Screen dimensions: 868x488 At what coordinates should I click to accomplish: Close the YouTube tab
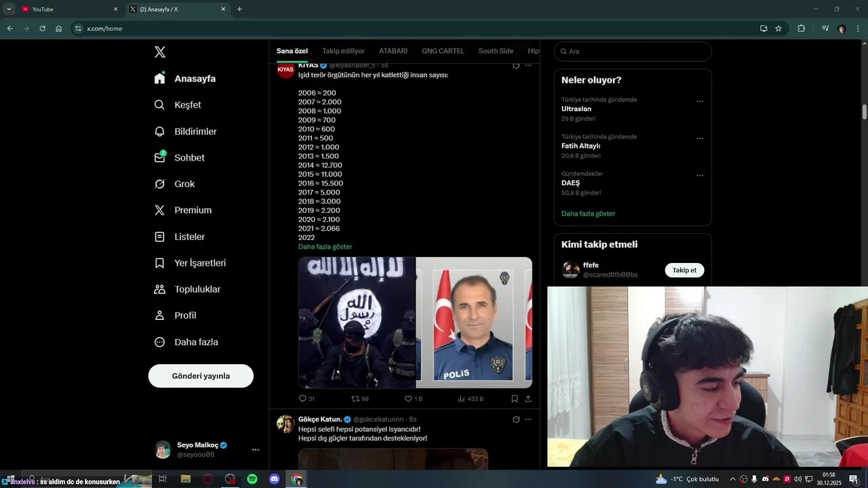click(x=115, y=9)
